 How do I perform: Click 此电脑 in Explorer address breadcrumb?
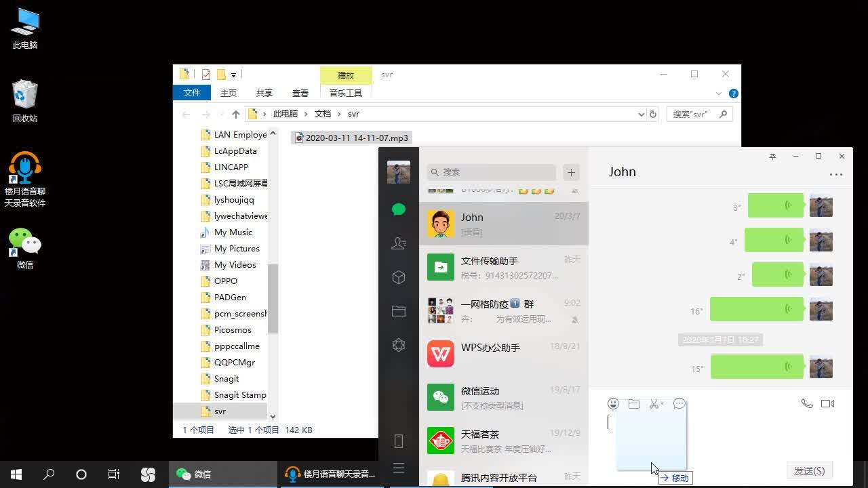point(285,114)
